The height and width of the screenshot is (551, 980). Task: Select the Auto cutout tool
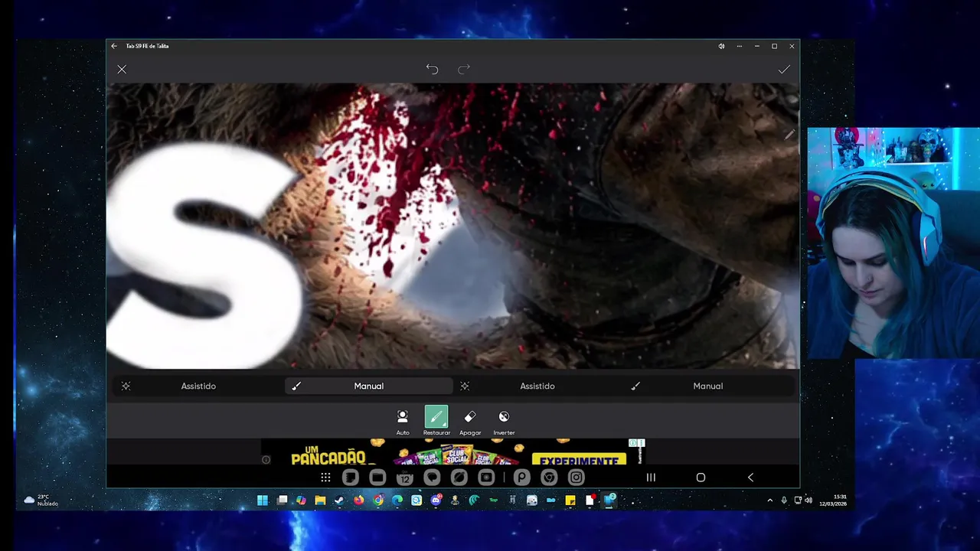(403, 422)
